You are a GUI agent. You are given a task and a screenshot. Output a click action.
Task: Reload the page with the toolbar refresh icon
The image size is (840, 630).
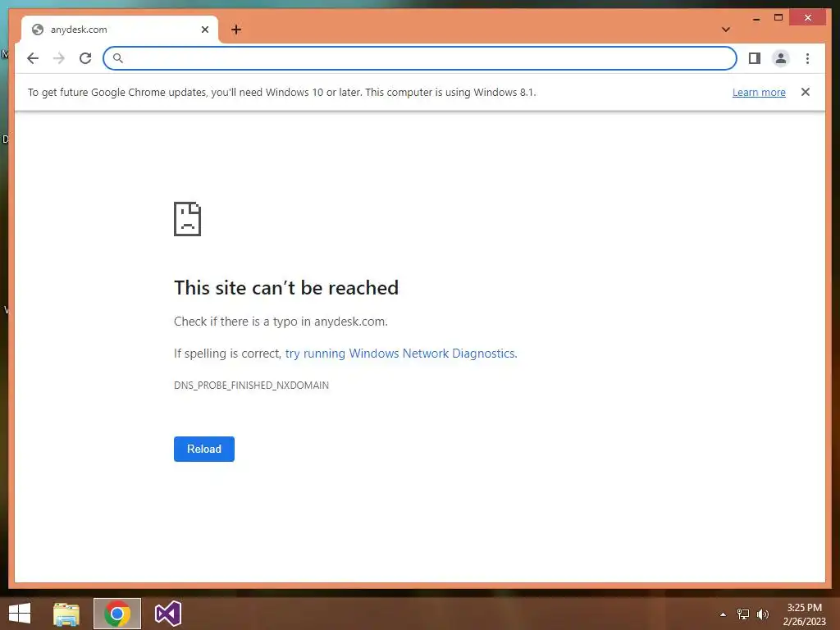tap(85, 58)
